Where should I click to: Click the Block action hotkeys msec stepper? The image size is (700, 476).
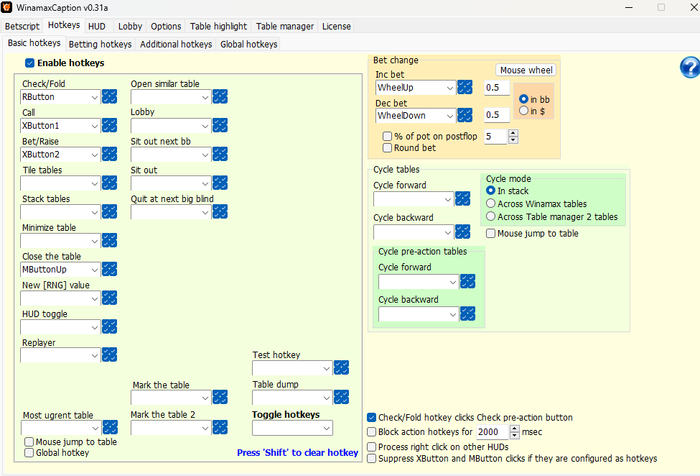[514, 432]
